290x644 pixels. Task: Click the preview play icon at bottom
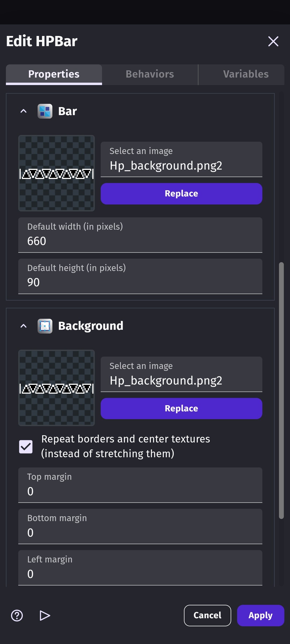tap(45, 616)
